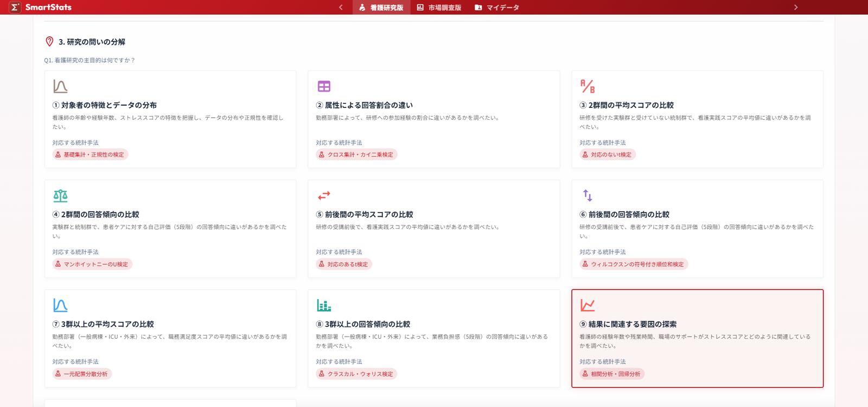Screen dimensions: 868x407
Task: Select the card title ⑤ 前後間の平均スコアの比較
Action: (365, 215)
